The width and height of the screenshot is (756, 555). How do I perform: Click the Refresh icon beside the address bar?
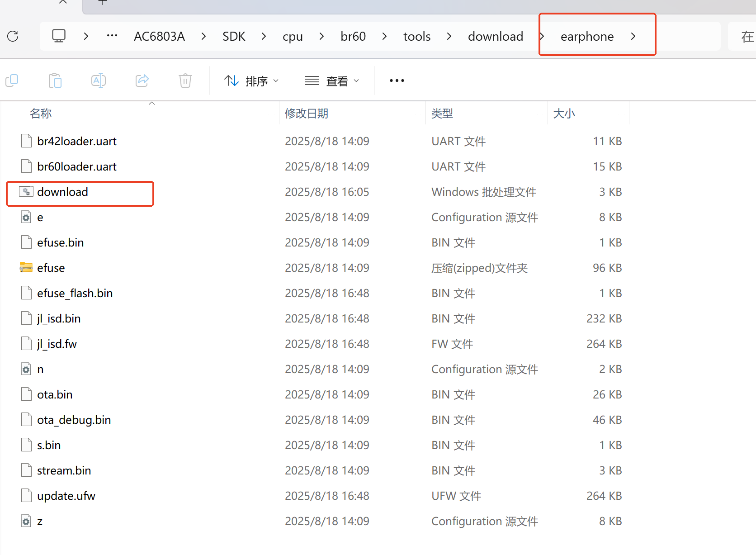[x=13, y=36]
